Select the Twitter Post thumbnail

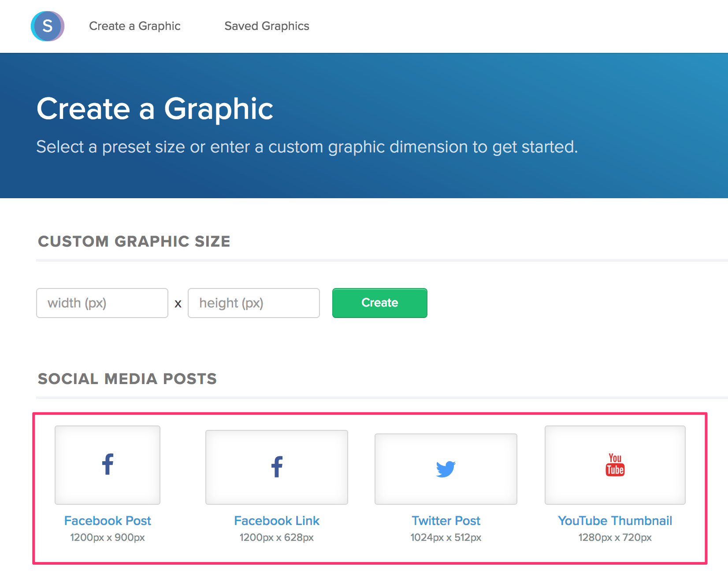pyautogui.click(x=446, y=469)
